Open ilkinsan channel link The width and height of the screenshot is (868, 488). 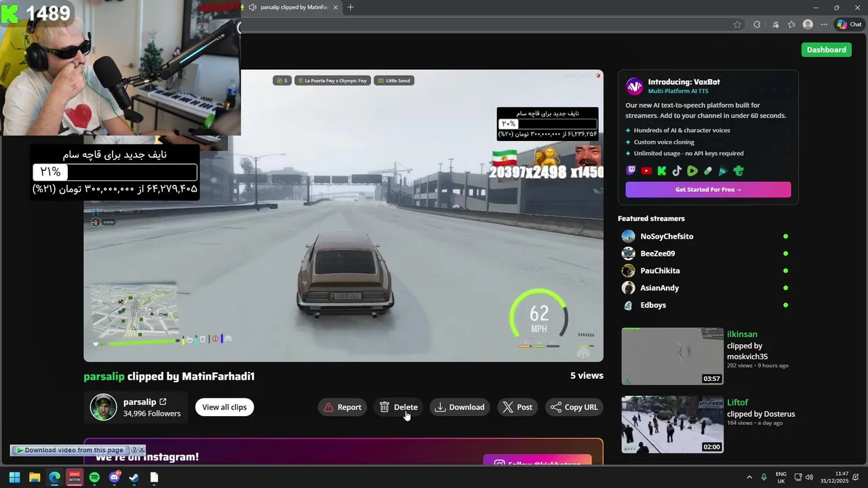742,334
